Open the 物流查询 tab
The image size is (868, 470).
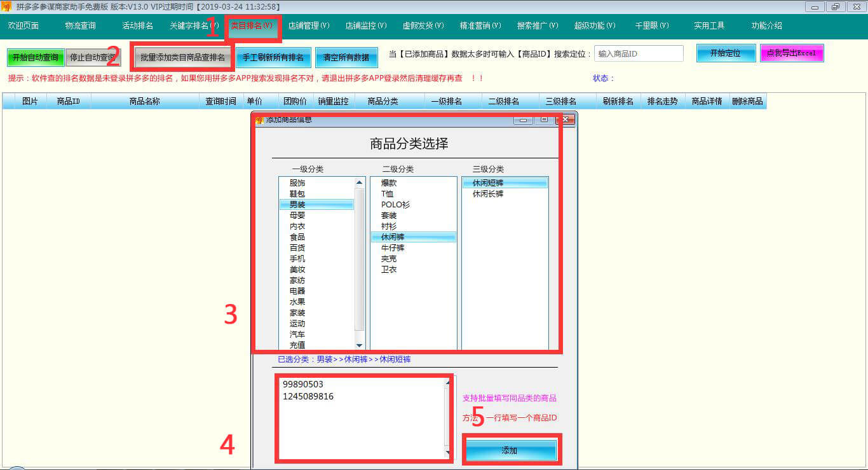click(81, 26)
